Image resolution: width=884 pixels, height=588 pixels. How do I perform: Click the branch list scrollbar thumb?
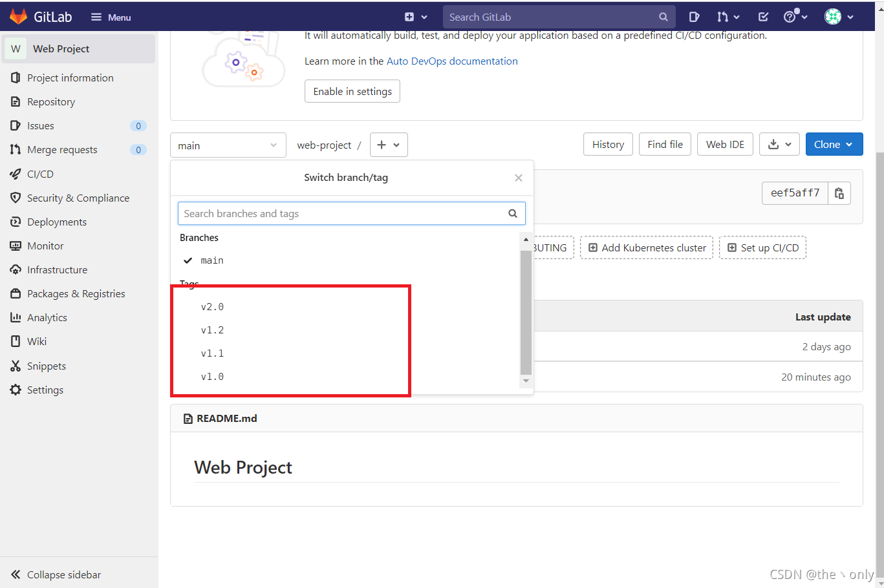point(526,313)
